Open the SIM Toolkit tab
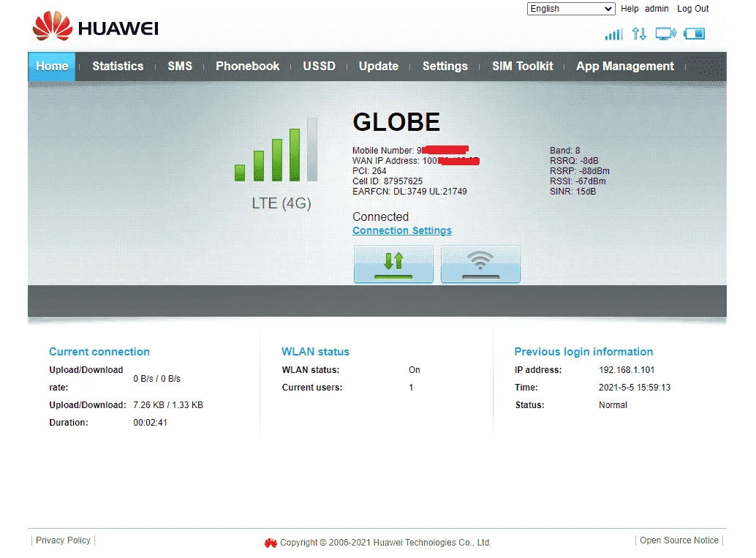756x558 pixels. (522, 66)
